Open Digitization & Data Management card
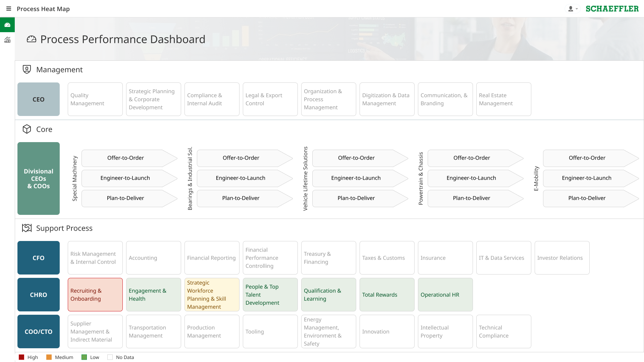This screenshot has width=644, height=362. coord(387,99)
